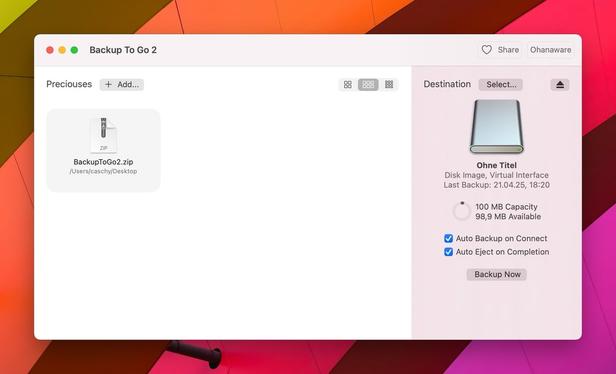
Task: Click the 98,9 MB Available text
Action: coord(508,216)
